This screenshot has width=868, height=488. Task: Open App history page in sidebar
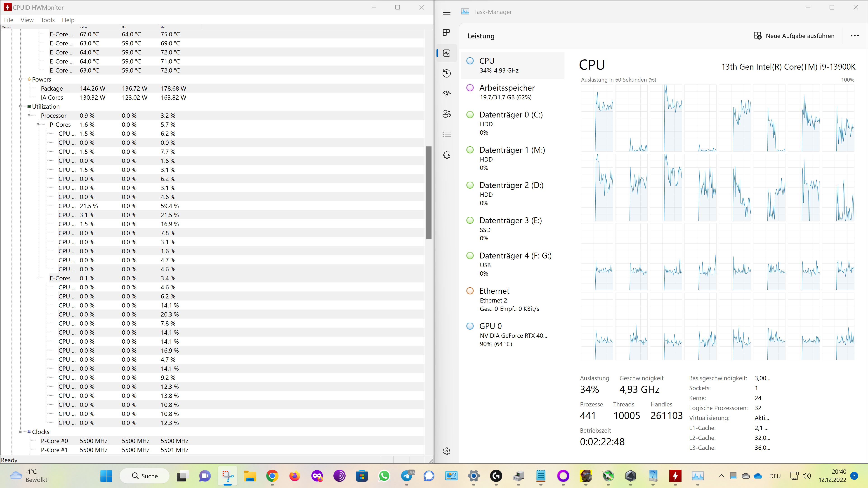(x=446, y=73)
